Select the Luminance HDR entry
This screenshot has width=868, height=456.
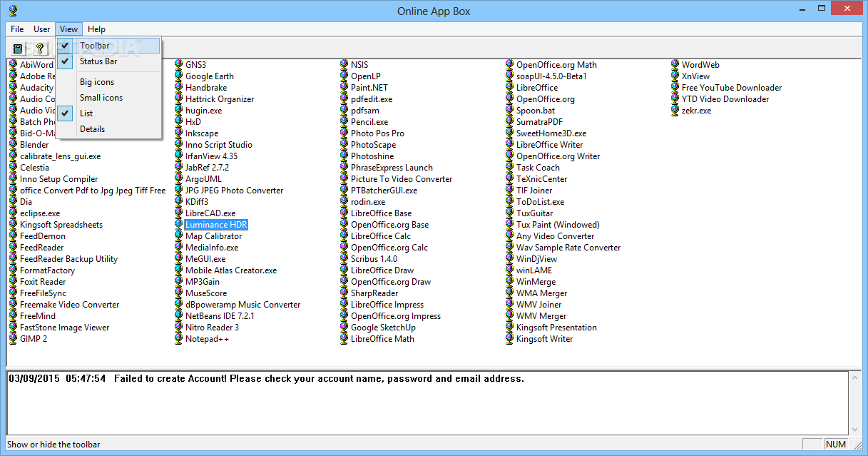coord(216,225)
